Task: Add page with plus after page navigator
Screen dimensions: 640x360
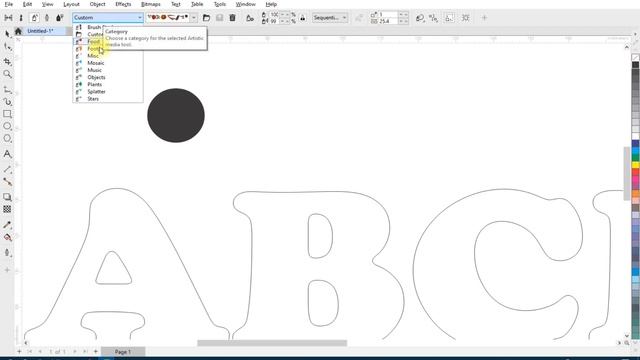Action: click(x=96, y=351)
